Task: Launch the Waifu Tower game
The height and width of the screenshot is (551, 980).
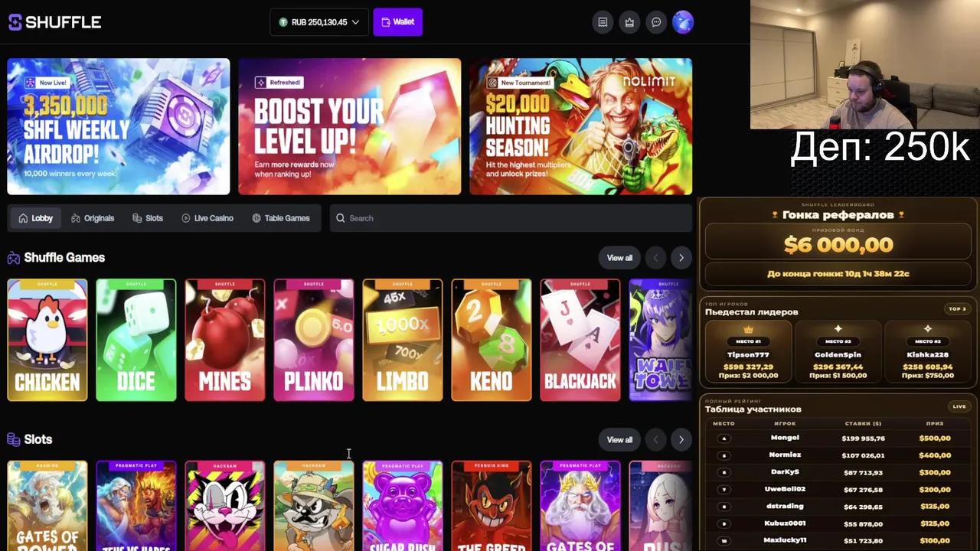Action: (661, 340)
